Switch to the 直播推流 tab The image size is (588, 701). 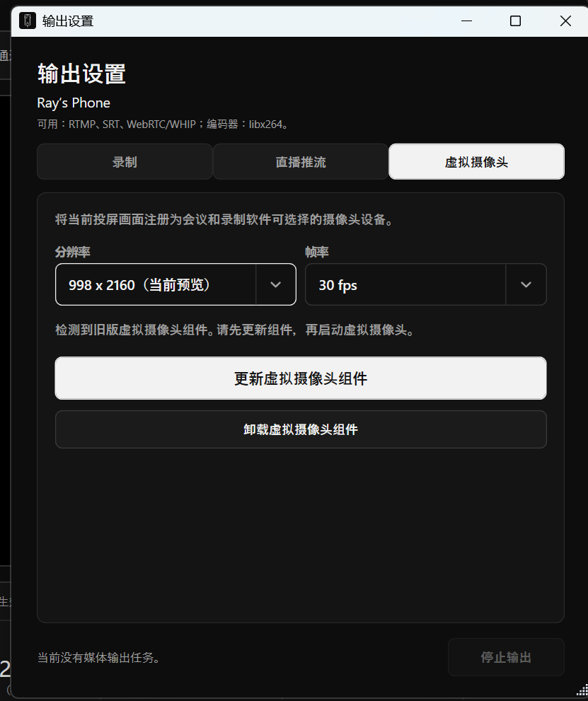click(x=301, y=161)
